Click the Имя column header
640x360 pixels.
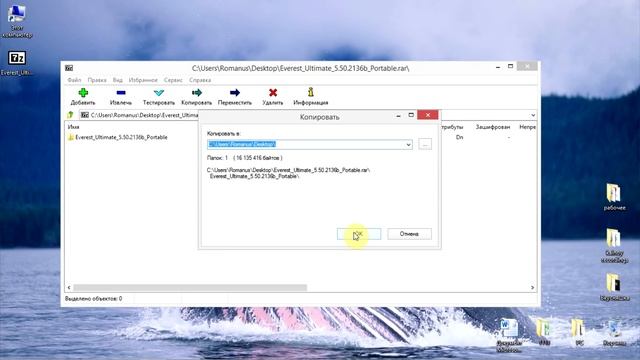point(73,127)
